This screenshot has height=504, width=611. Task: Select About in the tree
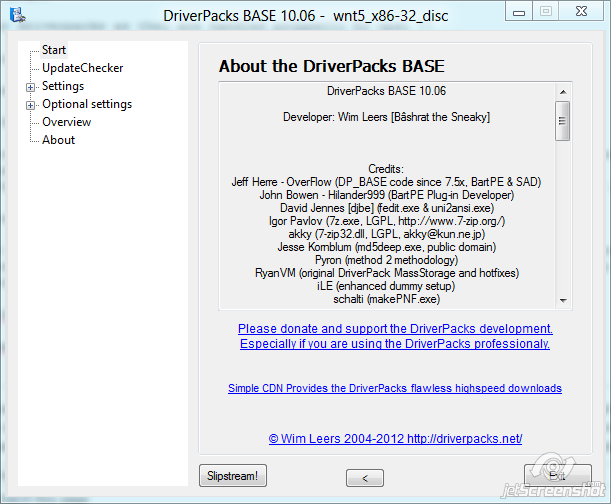coord(58,140)
